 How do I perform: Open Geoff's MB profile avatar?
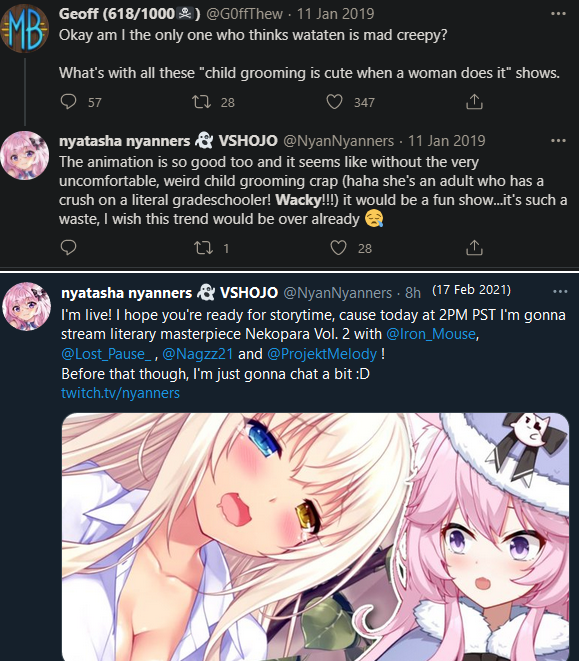[x=25, y=28]
